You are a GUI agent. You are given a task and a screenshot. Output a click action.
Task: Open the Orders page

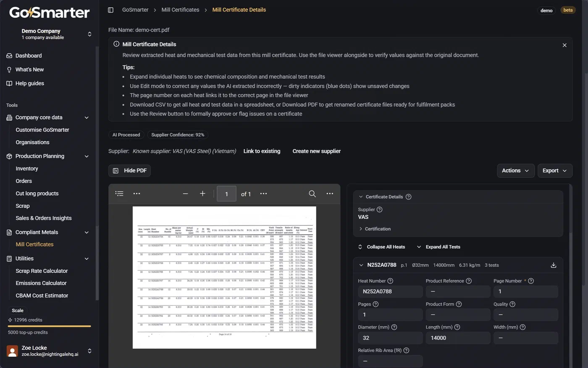click(24, 181)
